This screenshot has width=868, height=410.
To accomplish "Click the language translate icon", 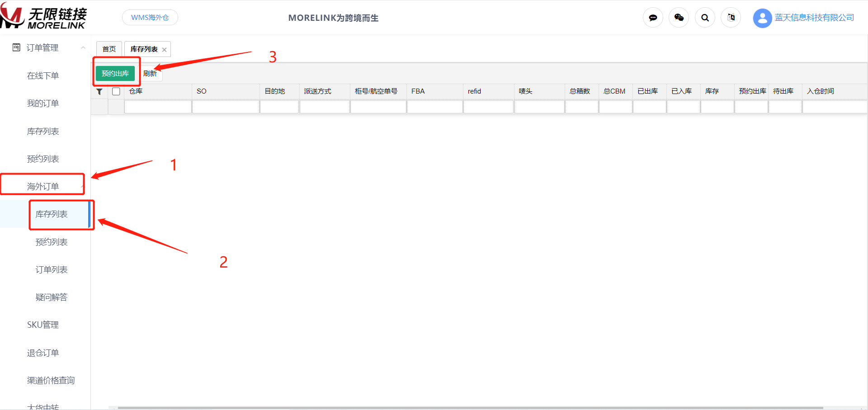I will (731, 18).
